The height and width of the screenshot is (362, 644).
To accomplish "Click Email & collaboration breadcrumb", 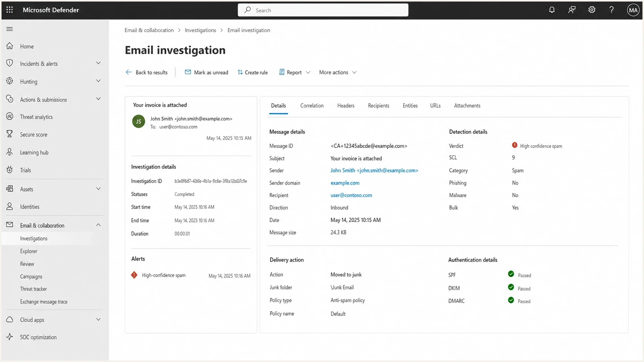I will pyautogui.click(x=149, y=30).
